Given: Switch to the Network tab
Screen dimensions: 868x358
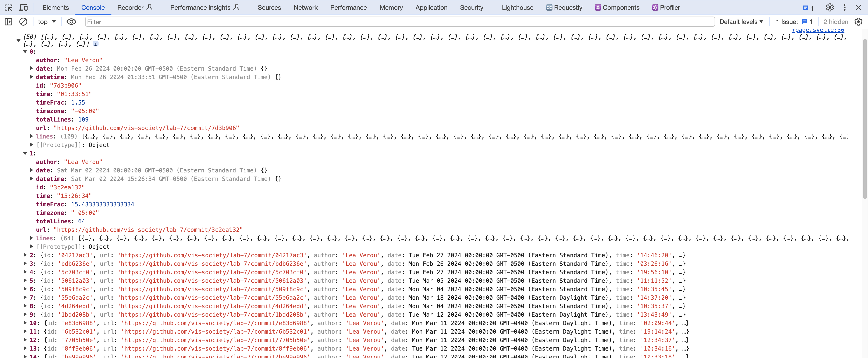Looking at the screenshot, I should point(305,7).
